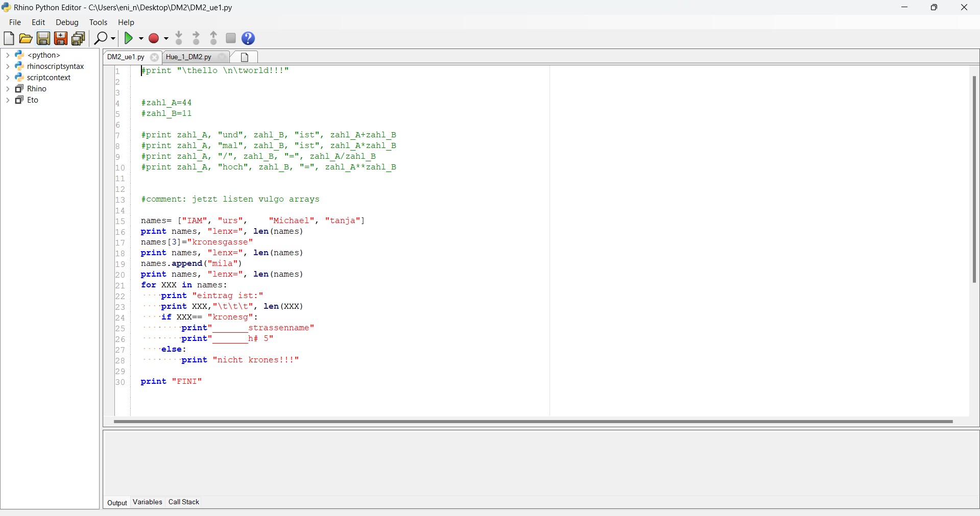
Task: Expand the rhinoscriptsyntax tree node
Action: (7, 66)
